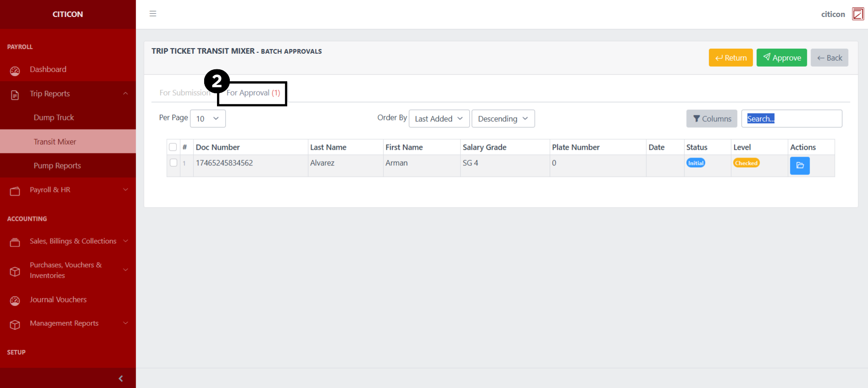Viewport: 868px width, 388px height.
Task: Open the Per Page dropdown
Action: pos(207,118)
